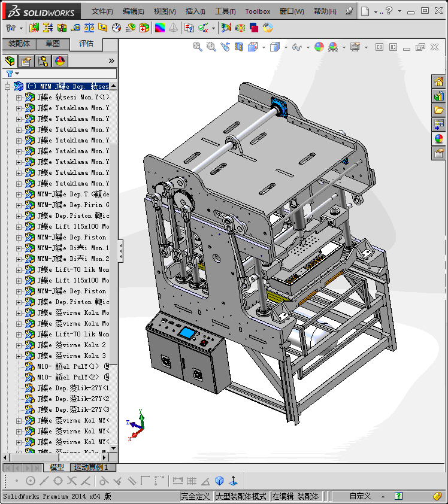Click the Zoom to Fit magnifier icon
Screen dimensions: 448x504
[x=197, y=47]
